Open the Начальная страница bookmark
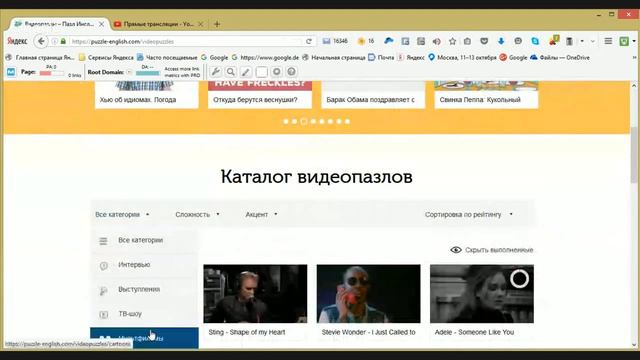Viewport: 640px width, 360px height. click(334, 58)
